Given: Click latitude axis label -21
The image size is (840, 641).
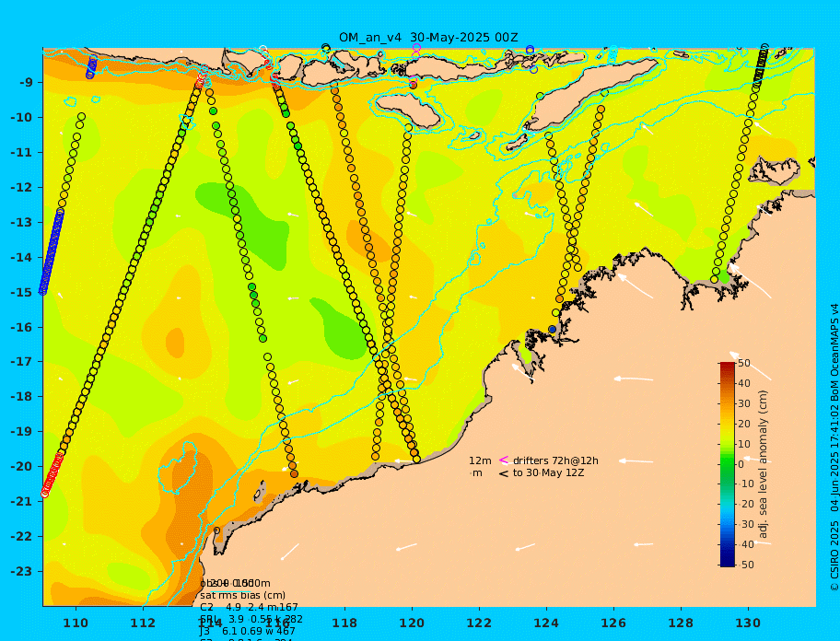Looking at the screenshot, I should click(x=21, y=502).
